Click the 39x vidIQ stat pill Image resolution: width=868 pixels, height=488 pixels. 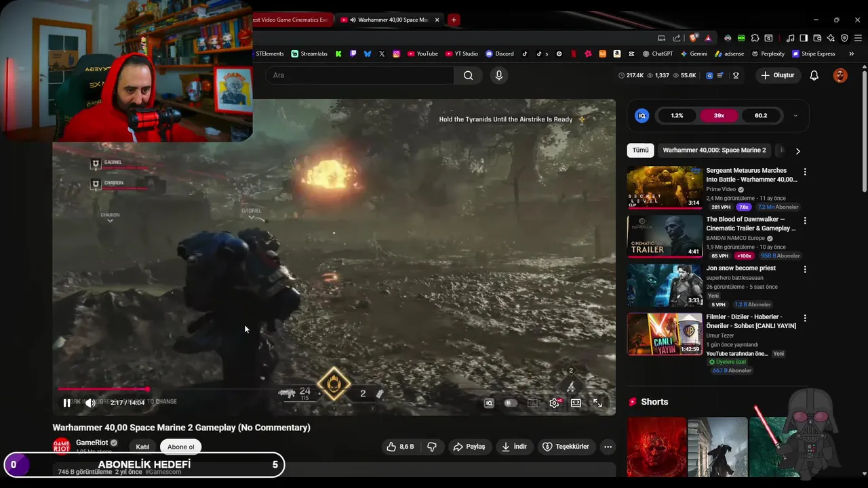719,116
